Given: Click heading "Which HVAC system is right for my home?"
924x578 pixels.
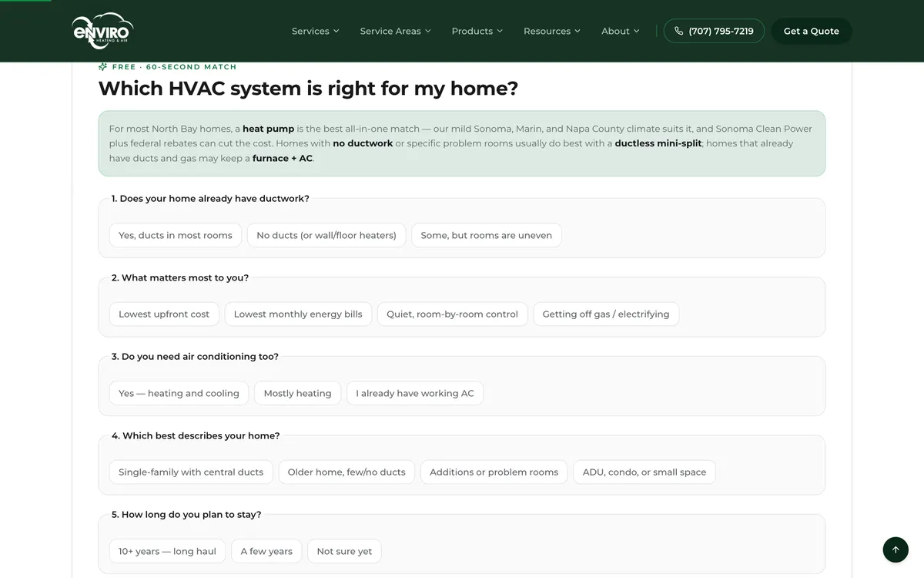Looking at the screenshot, I should coord(308,89).
